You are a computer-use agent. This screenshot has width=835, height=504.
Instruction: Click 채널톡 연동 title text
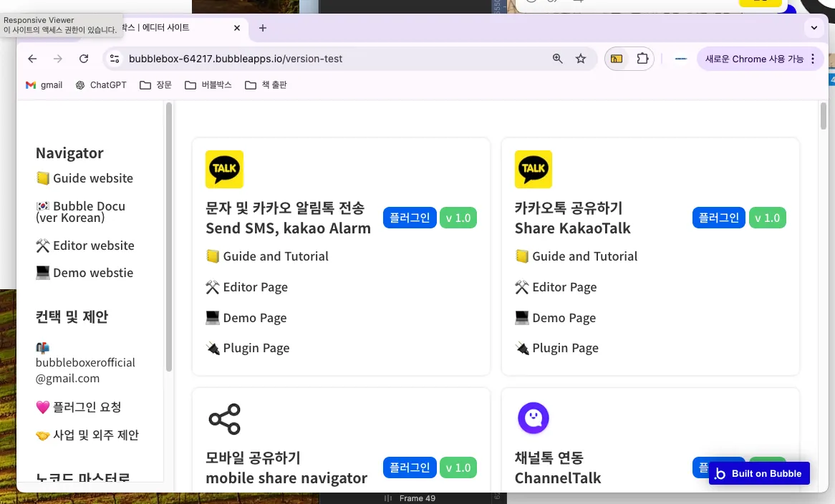(x=549, y=457)
